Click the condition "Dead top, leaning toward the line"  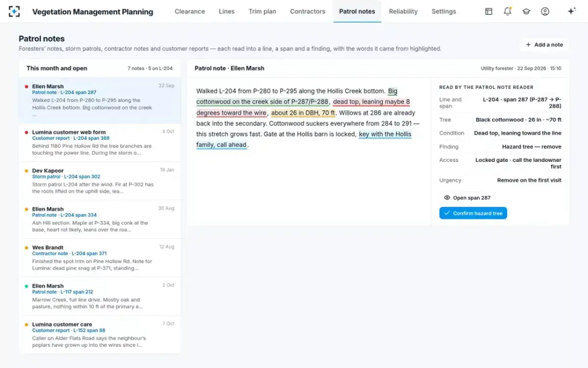point(517,133)
